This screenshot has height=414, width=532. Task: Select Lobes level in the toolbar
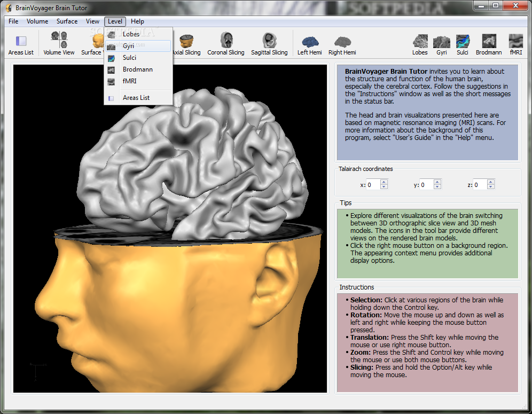pos(420,44)
